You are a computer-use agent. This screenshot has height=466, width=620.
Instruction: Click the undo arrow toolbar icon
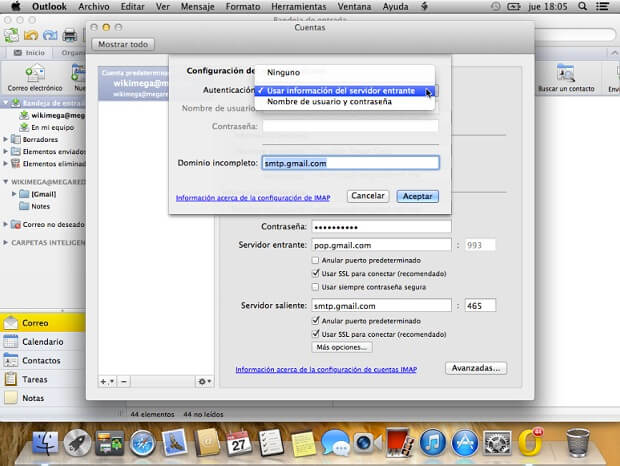[x=31, y=36]
